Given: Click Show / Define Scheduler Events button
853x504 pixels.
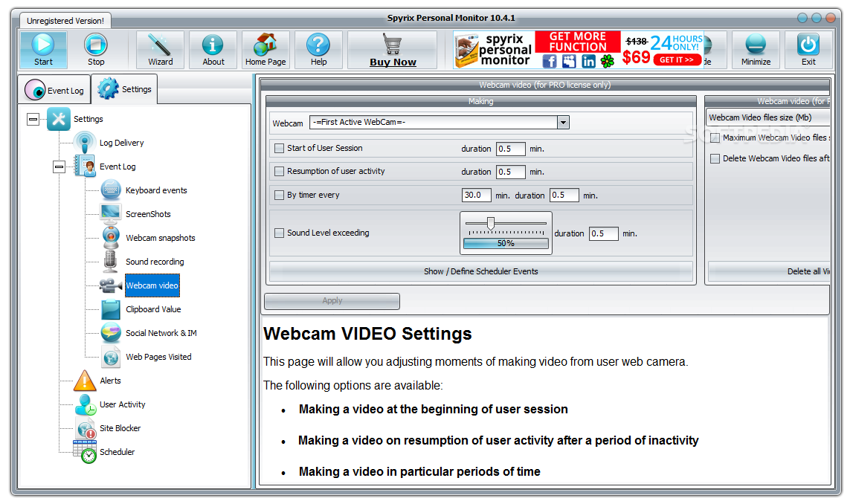Looking at the screenshot, I should 481,271.
